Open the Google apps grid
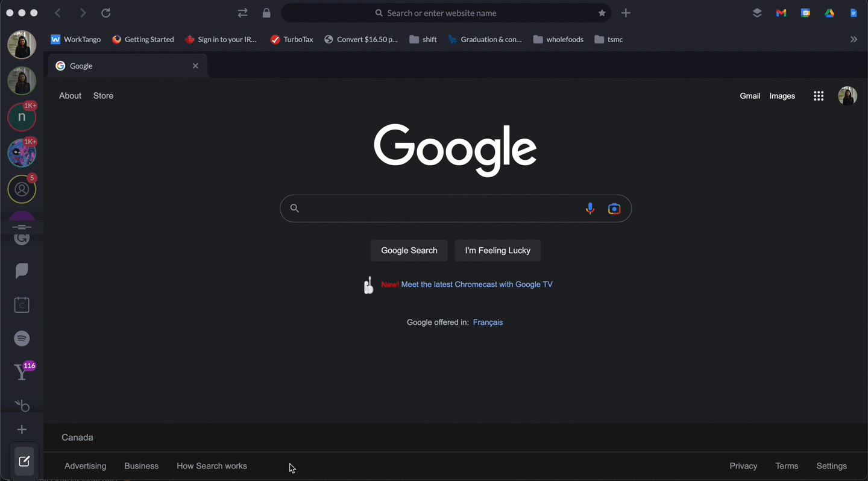The width and height of the screenshot is (868, 481). click(819, 96)
